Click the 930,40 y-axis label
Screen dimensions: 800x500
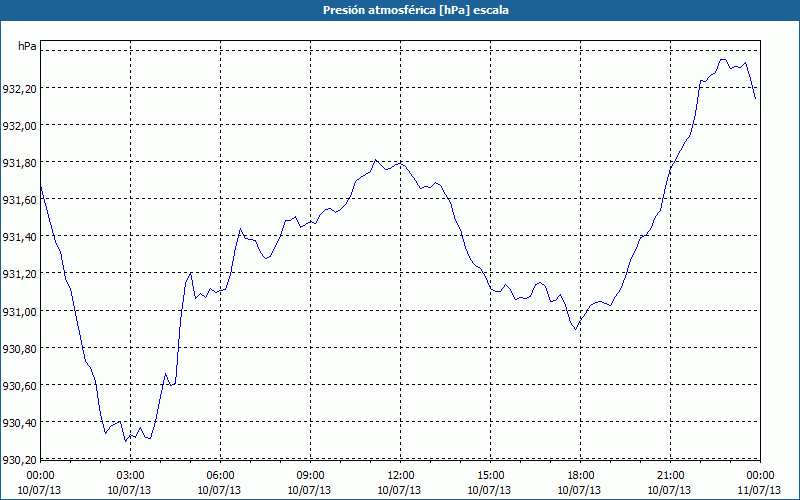[19, 423]
